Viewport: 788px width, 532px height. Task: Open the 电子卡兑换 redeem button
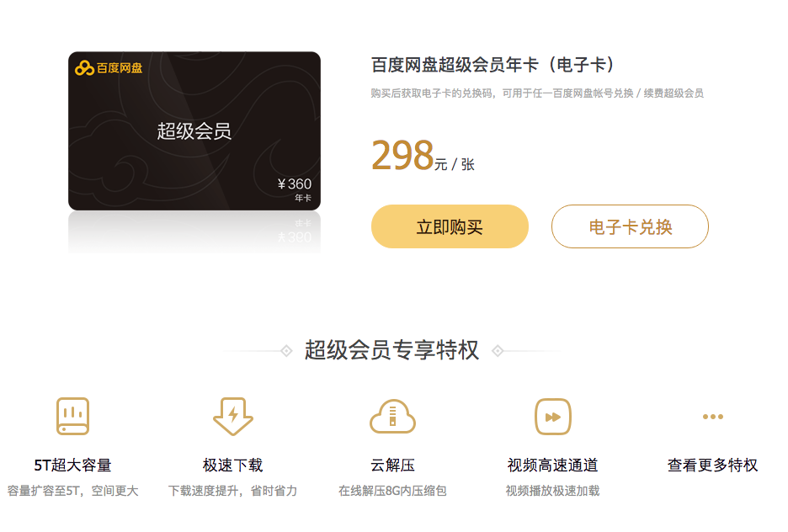(630, 226)
